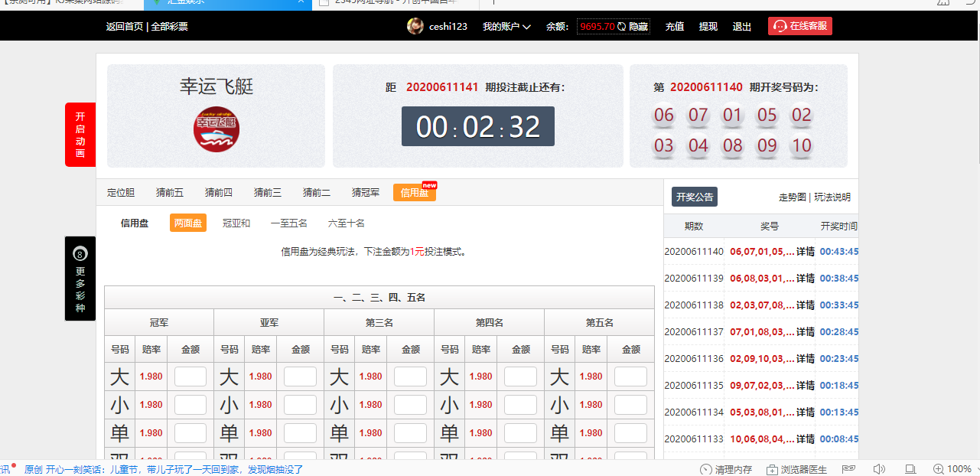Viewport: 980px width, 476px height.
Task: Open online customer service (在线客服)
Action: coord(799,26)
